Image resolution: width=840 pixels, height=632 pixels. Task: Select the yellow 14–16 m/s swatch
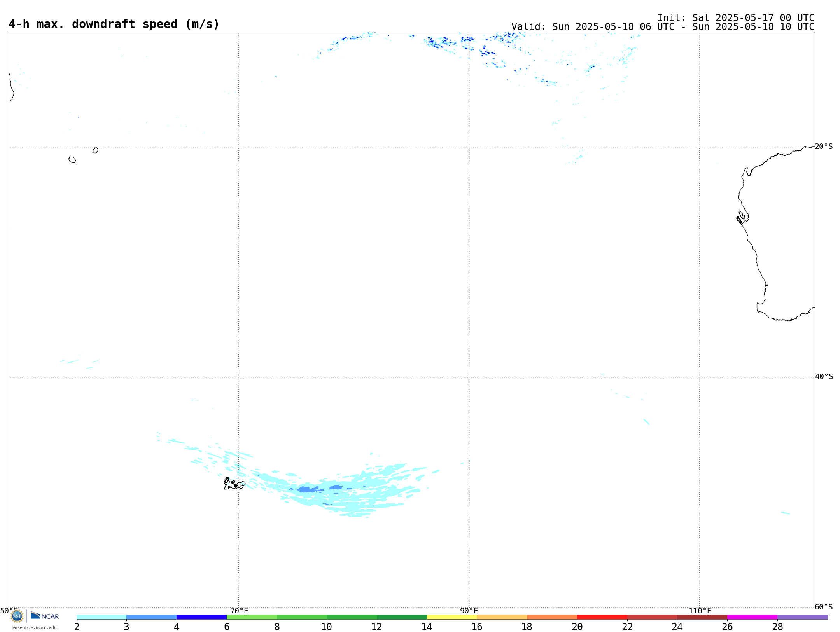pyautogui.click(x=452, y=617)
